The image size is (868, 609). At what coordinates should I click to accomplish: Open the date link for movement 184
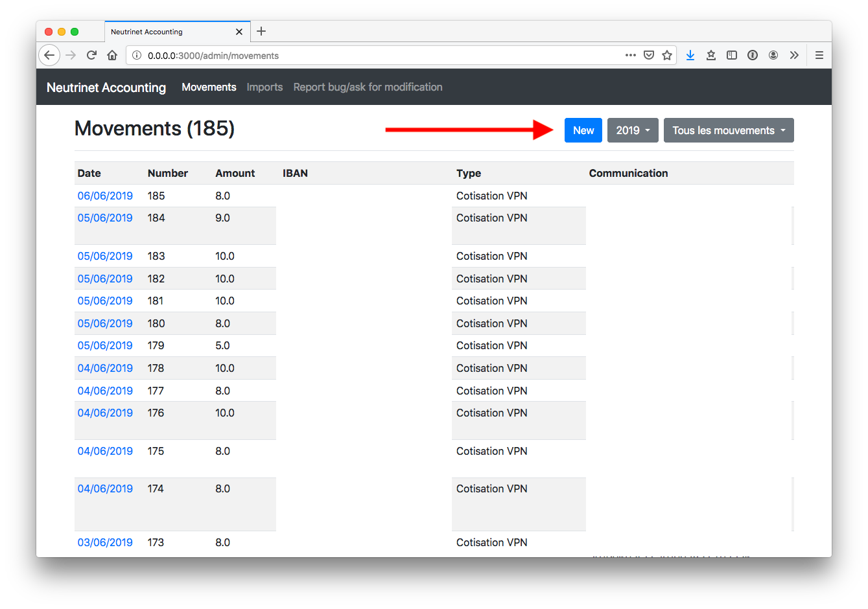pos(105,218)
